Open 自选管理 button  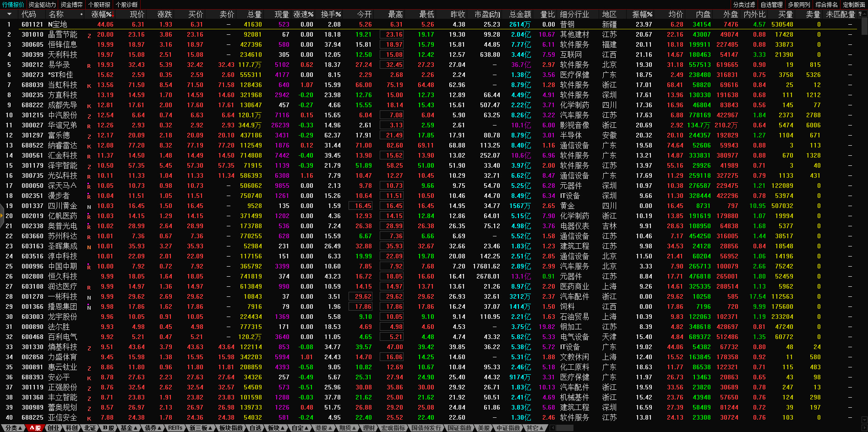click(772, 5)
